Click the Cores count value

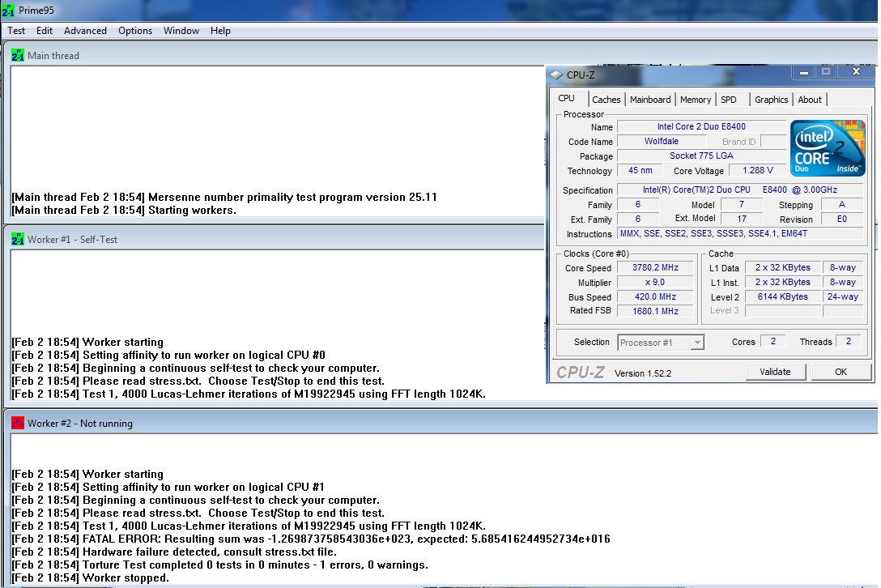773,341
